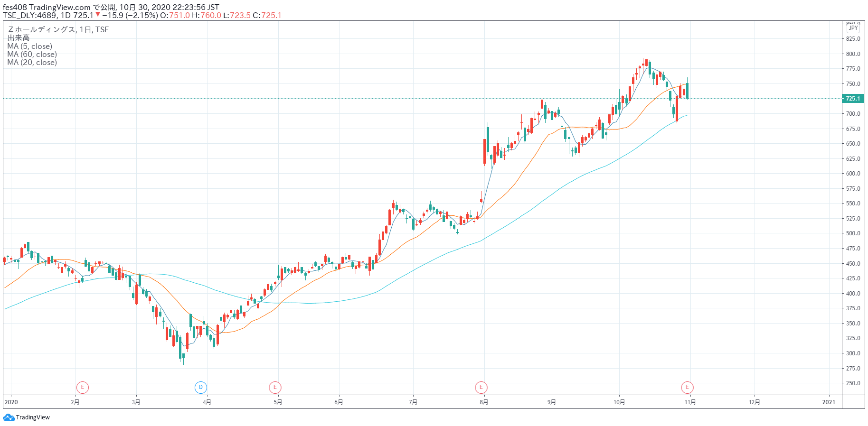Click the 10月 label on time axis

pyautogui.click(x=619, y=402)
